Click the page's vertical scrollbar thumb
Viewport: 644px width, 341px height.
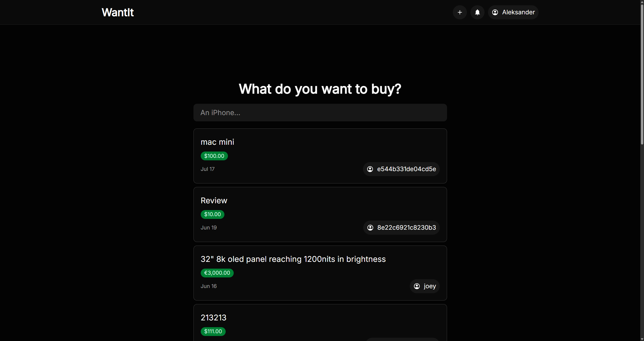click(642, 73)
